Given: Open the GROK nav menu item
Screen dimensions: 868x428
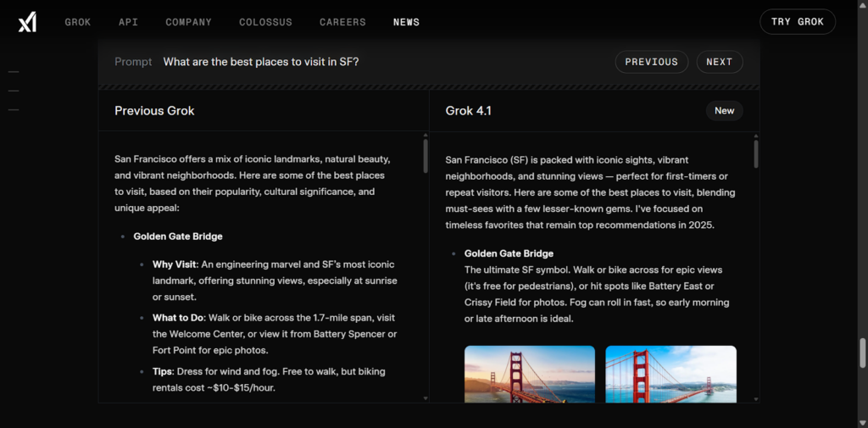Looking at the screenshot, I should (x=78, y=22).
